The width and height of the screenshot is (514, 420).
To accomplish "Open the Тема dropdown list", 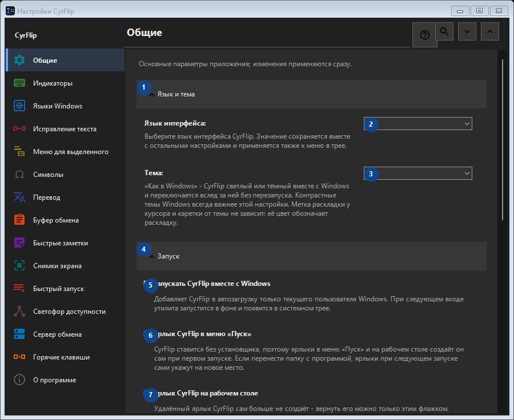I will [418, 173].
